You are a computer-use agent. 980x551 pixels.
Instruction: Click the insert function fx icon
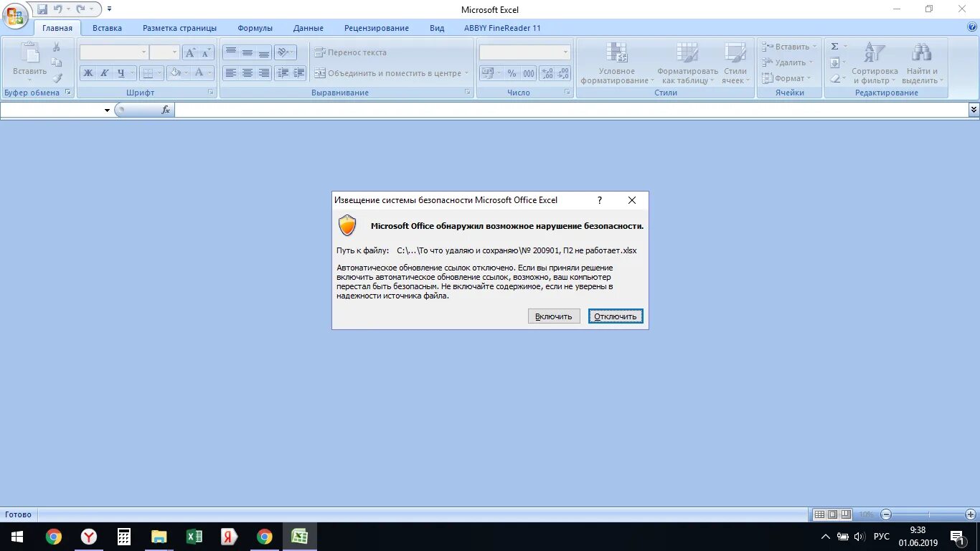(x=166, y=110)
